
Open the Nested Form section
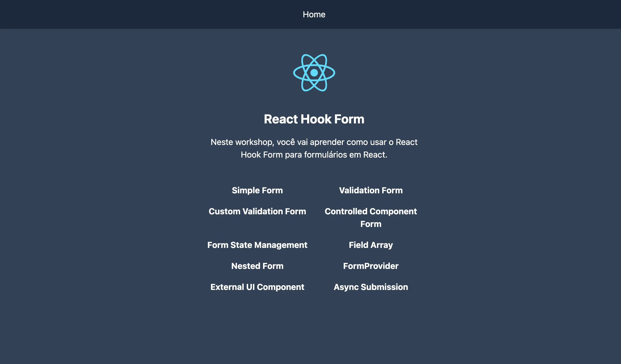(257, 266)
